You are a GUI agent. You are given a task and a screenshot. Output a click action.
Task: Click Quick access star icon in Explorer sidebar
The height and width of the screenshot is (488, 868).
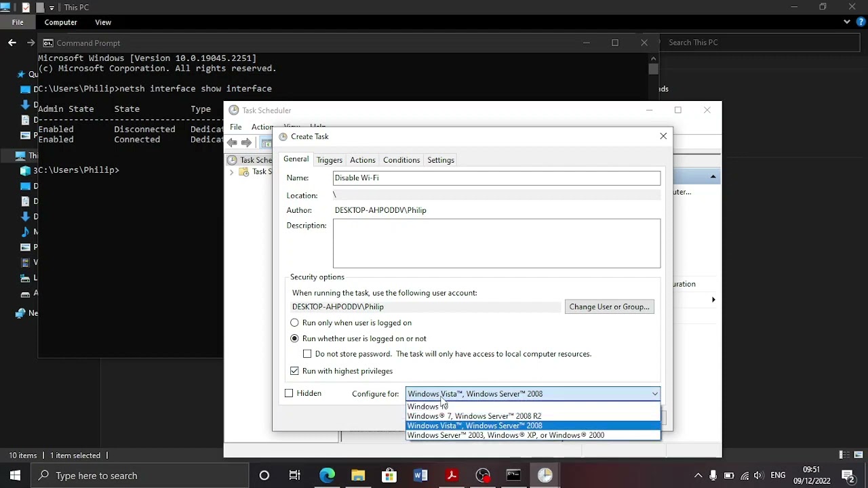[20, 75]
